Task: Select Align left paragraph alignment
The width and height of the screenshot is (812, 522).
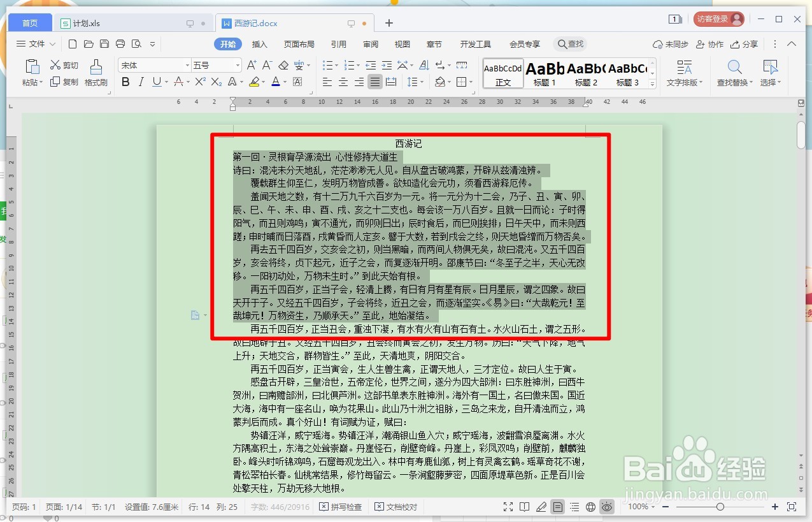Action: coord(327,82)
